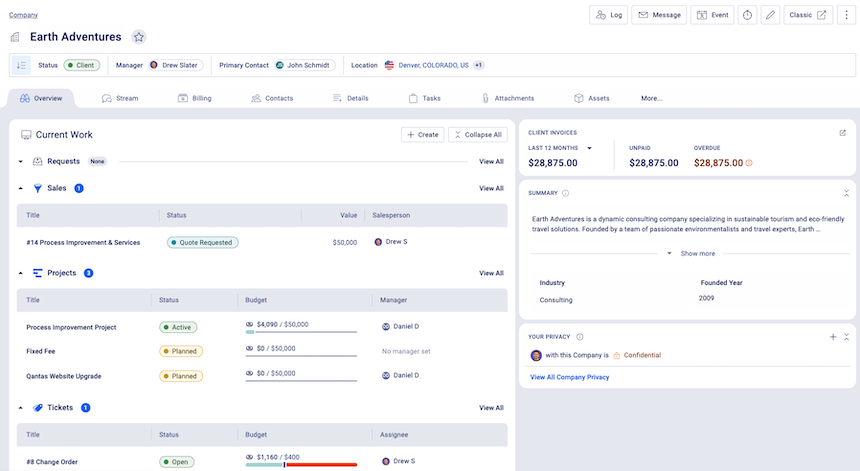860x471 pixels.
Task: Switch to the Billing tab
Action: pos(195,98)
